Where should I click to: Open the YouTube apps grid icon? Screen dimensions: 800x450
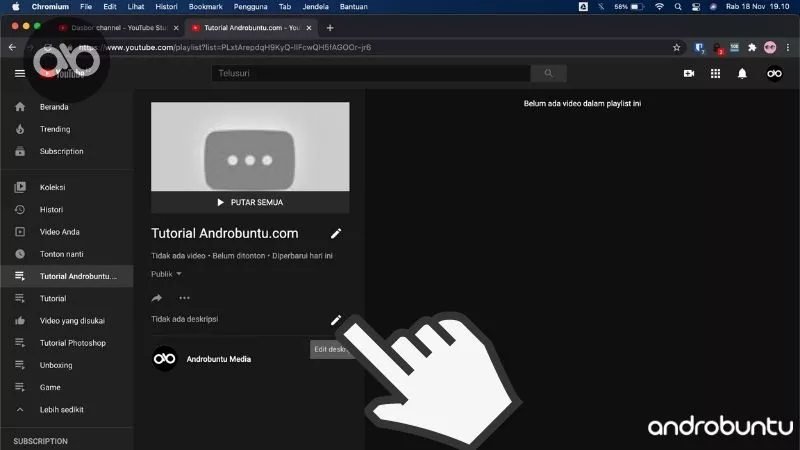click(715, 73)
